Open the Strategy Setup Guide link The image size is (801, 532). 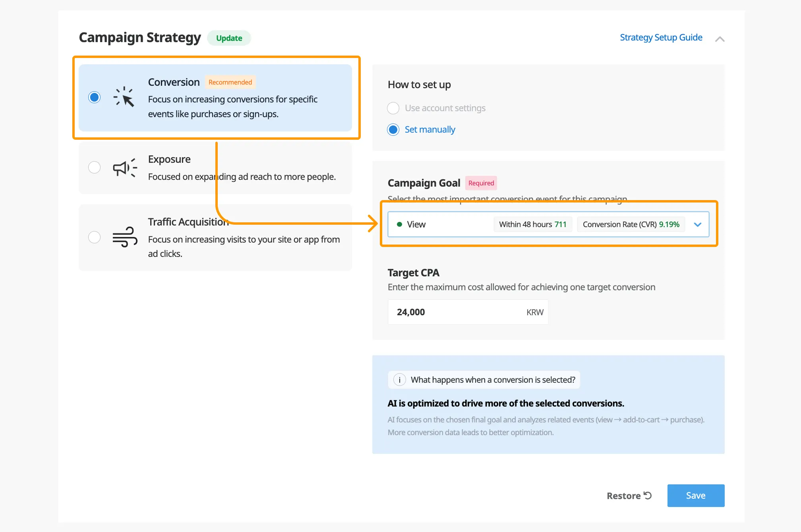[661, 38]
